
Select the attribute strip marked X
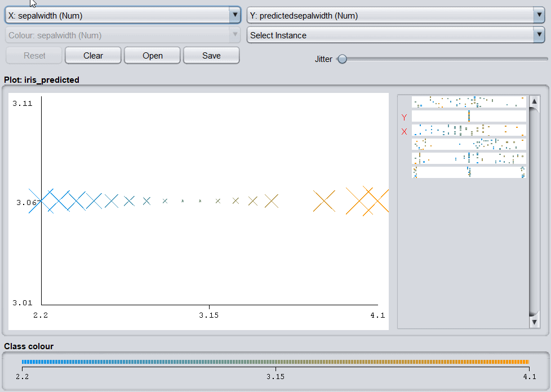[469, 130]
